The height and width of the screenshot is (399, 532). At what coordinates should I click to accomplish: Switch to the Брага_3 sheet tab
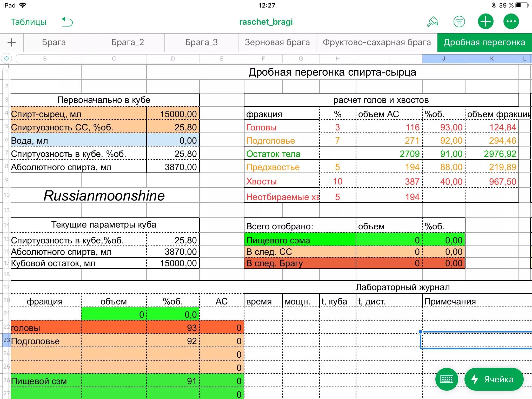(201, 42)
